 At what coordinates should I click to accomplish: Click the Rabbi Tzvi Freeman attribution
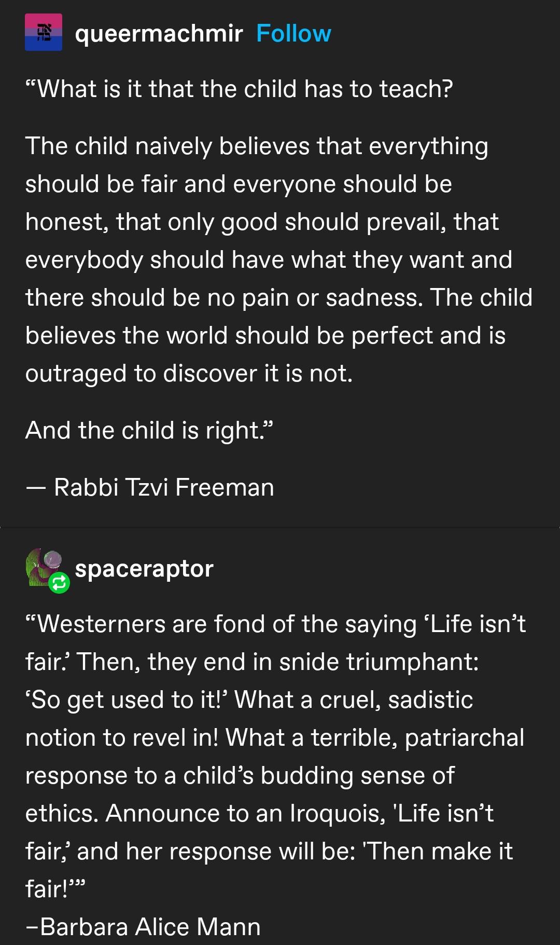tap(150, 487)
